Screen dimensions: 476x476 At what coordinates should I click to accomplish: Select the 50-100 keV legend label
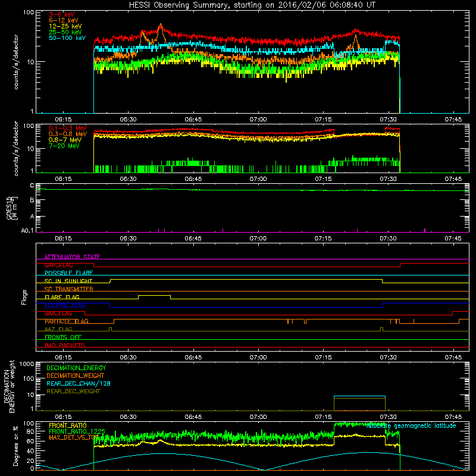(67, 38)
